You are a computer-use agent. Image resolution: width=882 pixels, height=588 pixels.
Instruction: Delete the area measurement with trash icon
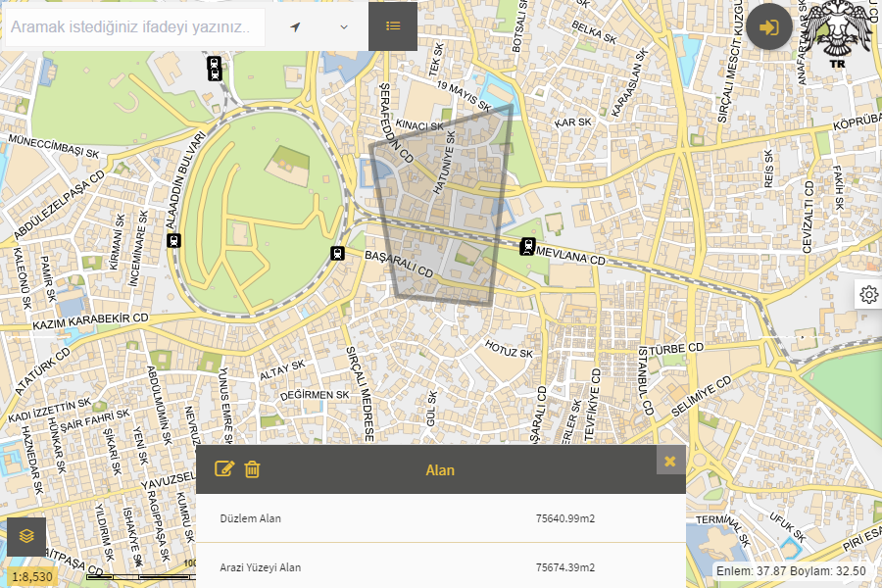point(252,469)
